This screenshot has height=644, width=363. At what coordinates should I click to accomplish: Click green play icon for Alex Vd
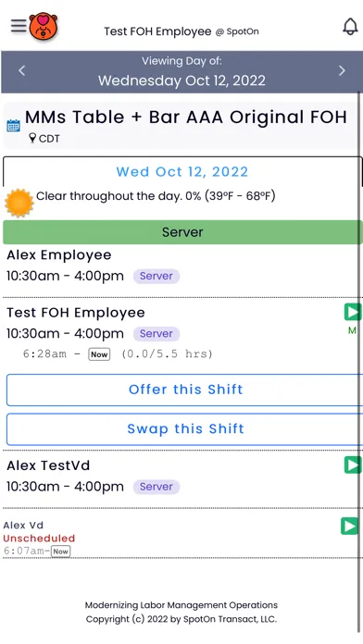click(x=349, y=526)
